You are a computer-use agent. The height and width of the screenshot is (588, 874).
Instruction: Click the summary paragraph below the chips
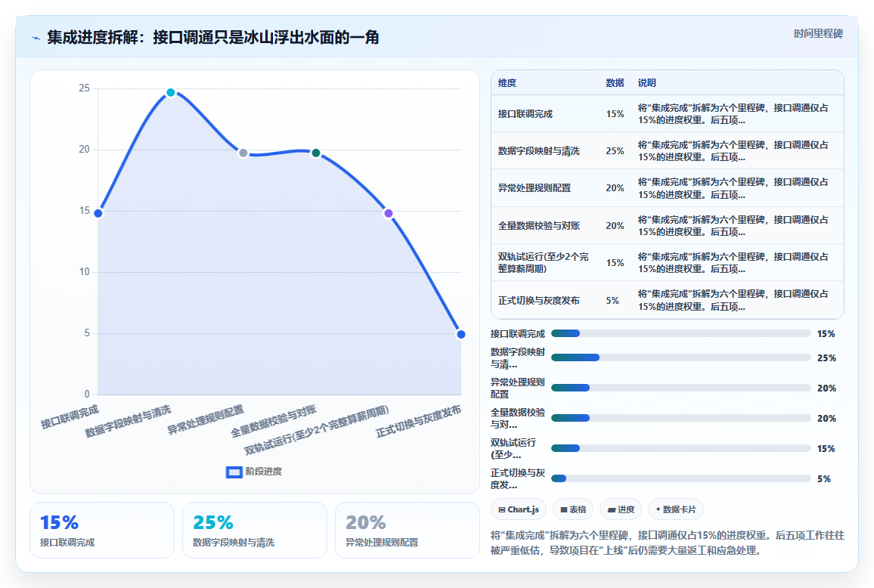[x=667, y=543]
